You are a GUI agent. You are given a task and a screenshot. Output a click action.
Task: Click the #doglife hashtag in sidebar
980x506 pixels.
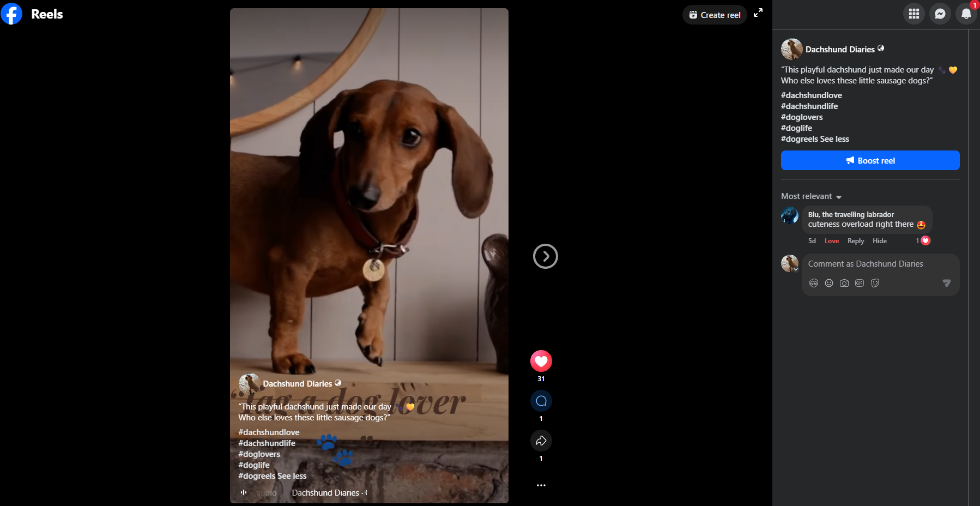click(x=796, y=128)
